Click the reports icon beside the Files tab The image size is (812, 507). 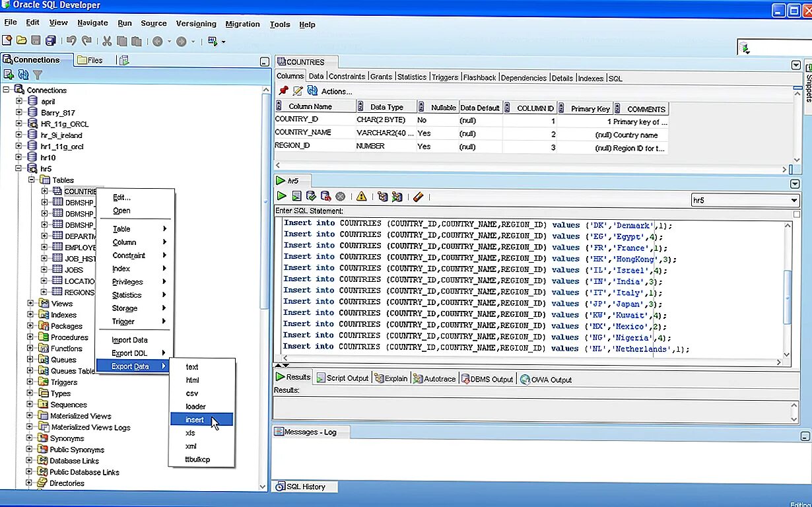[124, 60]
